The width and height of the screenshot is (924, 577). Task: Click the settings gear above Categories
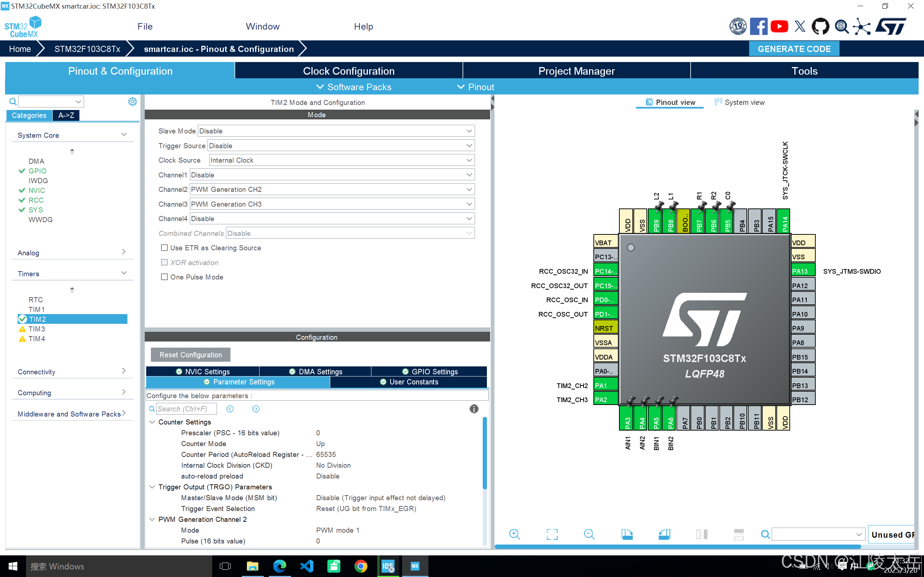click(132, 101)
